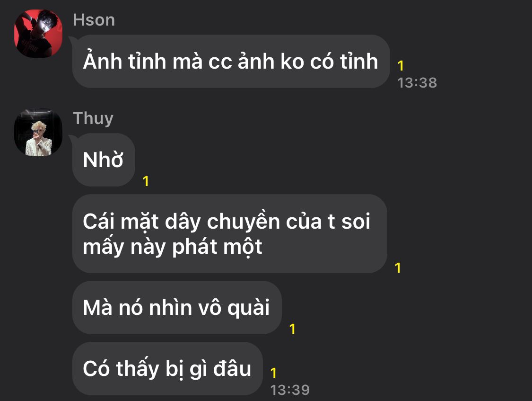Tap the yellow read count next to Nhờ
The width and height of the screenshot is (532, 401).
(146, 181)
